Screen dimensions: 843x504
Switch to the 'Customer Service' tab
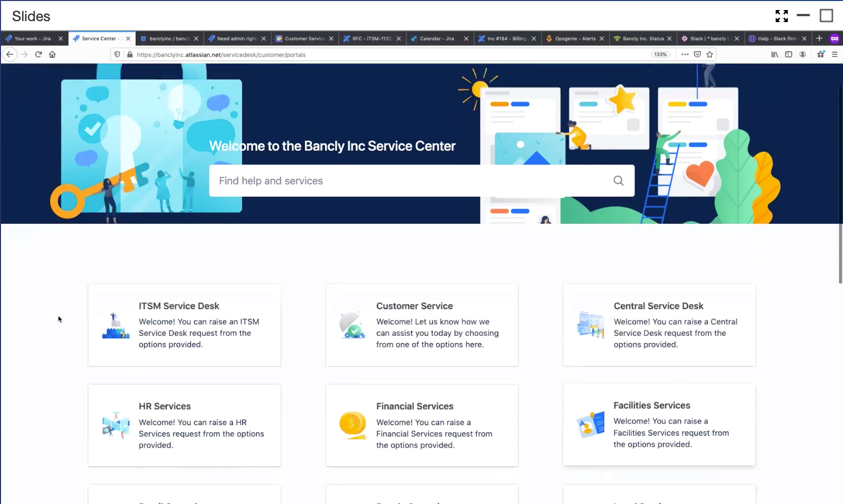tap(304, 38)
